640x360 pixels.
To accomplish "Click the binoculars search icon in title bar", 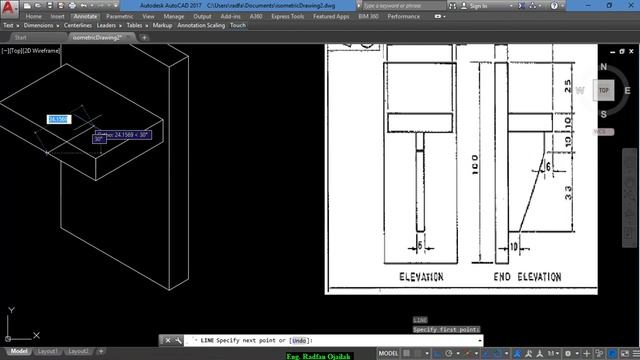I will tap(452, 6).
